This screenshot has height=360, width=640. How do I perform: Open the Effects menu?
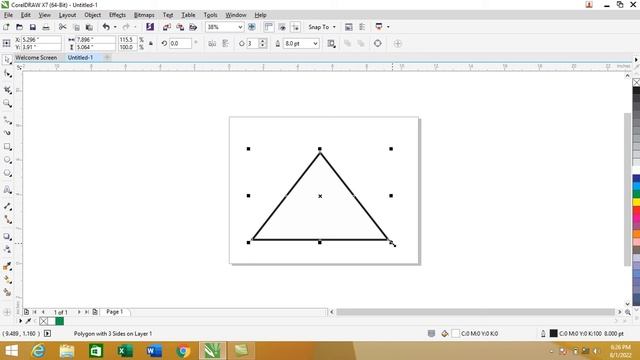pos(118,15)
